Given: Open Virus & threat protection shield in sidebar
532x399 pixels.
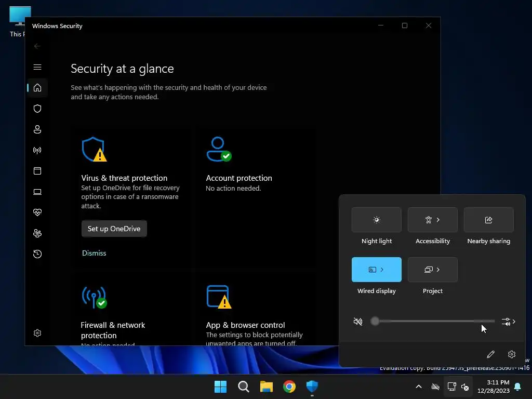Looking at the screenshot, I should tap(37, 109).
